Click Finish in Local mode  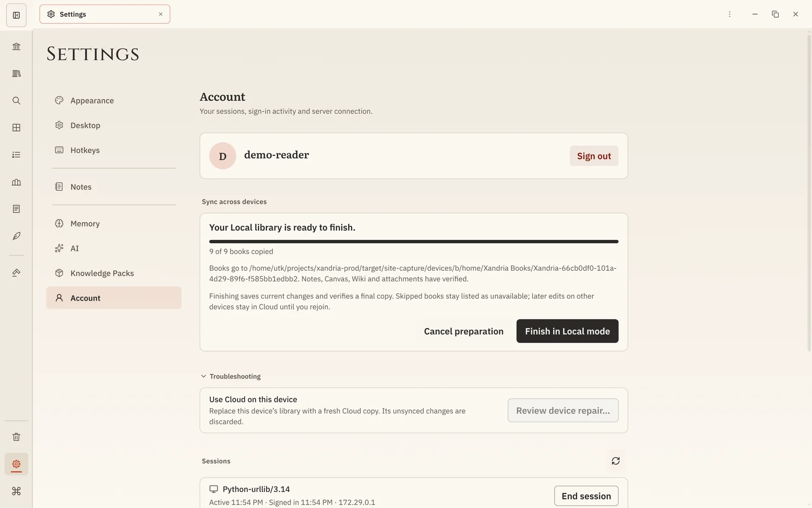point(567,331)
